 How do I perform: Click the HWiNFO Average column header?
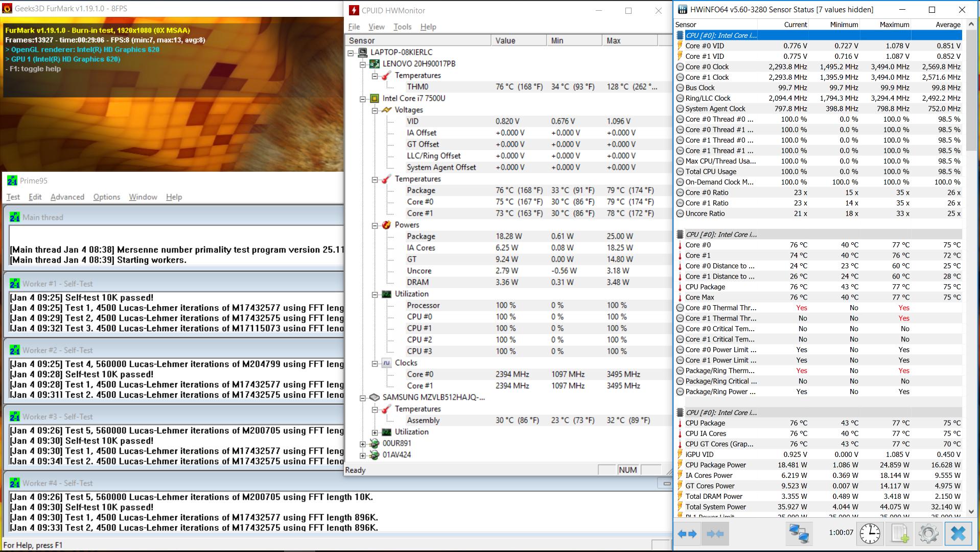(937, 25)
